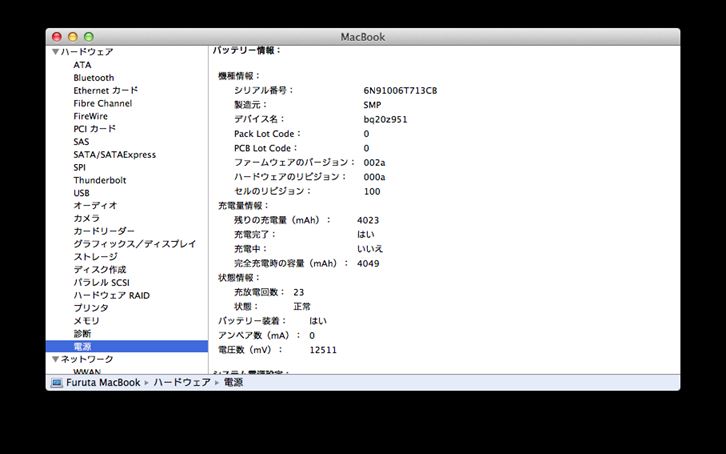This screenshot has width=726, height=454.
Task: Collapse the ネットワーク tree section
Action: coord(56,359)
